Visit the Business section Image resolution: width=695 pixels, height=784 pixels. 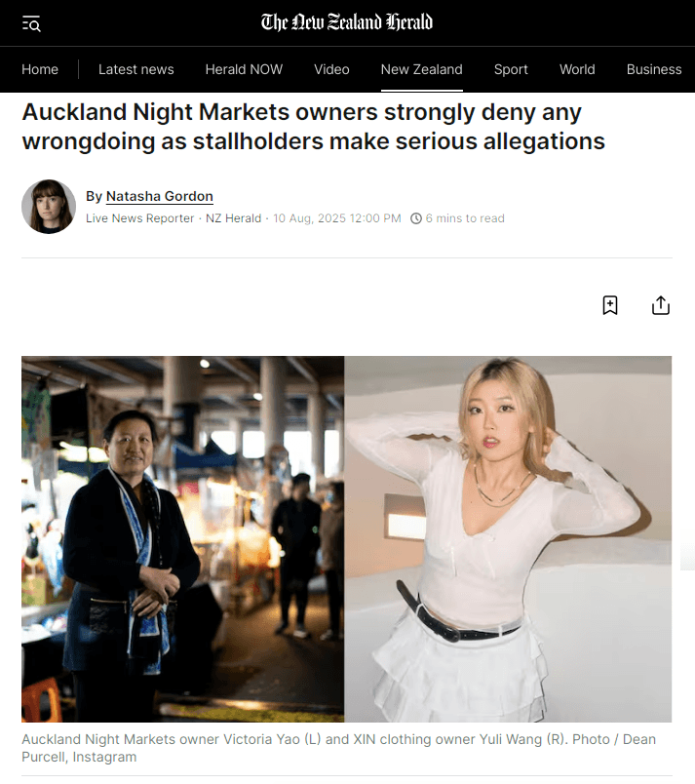(x=654, y=69)
